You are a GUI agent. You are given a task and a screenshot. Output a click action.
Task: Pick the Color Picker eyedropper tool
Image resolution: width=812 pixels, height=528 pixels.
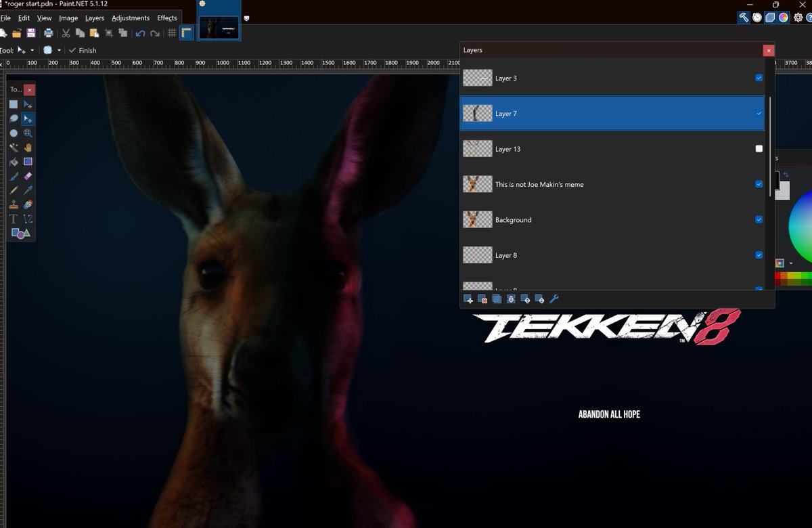point(28,190)
